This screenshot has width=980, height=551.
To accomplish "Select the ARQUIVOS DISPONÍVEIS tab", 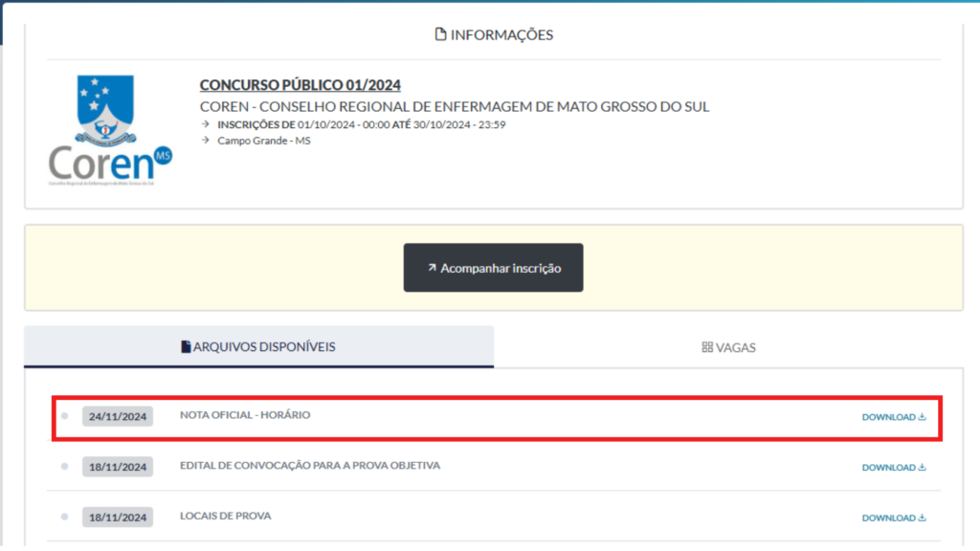I will click(x=258, y=346).
